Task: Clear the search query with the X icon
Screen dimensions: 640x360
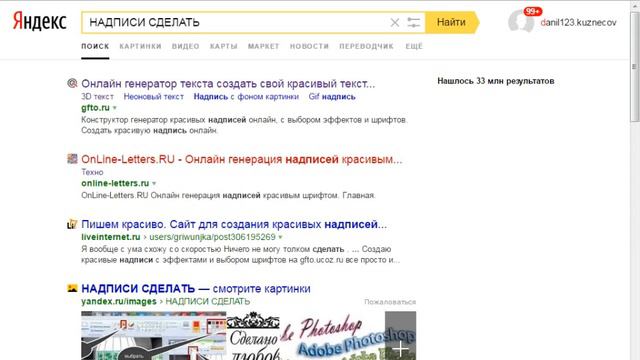Action: pyautogui.click(x=395, y=22)
